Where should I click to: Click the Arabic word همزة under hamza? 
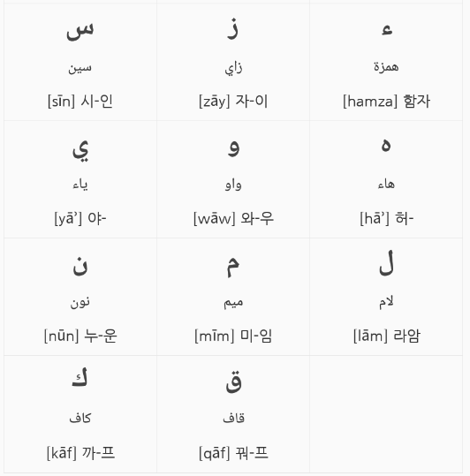tap(386, 66)
